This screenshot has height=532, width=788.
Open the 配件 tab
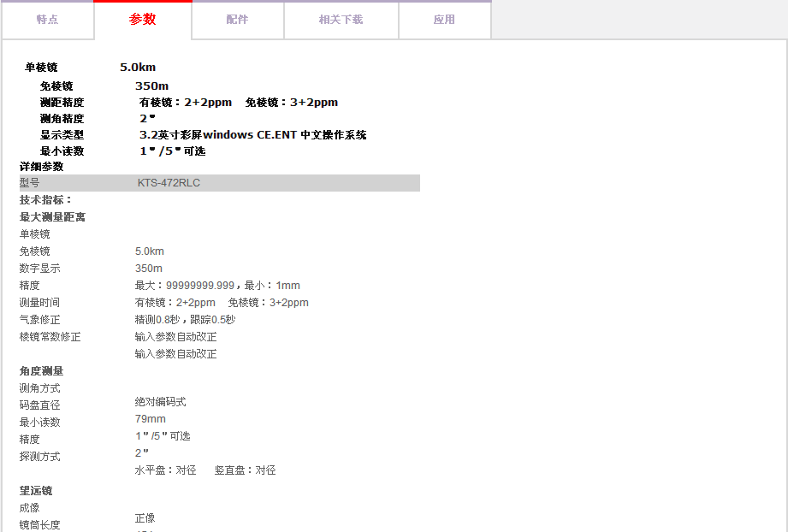click(237, 20)
